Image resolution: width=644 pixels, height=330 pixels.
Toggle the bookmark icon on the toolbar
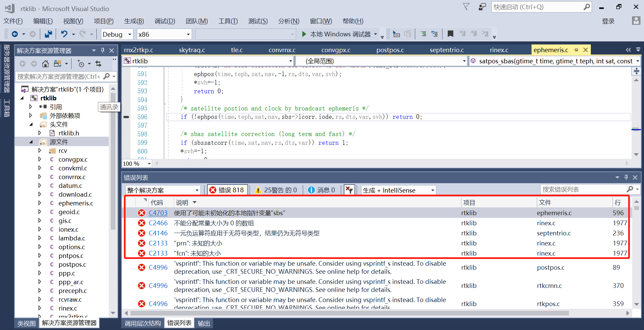pyautogui.click(x=450, y=34)
